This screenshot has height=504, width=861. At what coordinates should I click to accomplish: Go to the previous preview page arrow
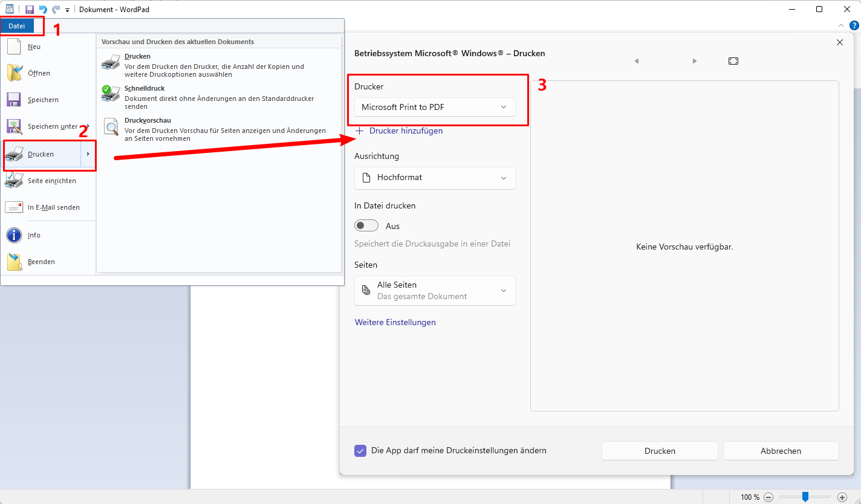(x=636, y=61)
